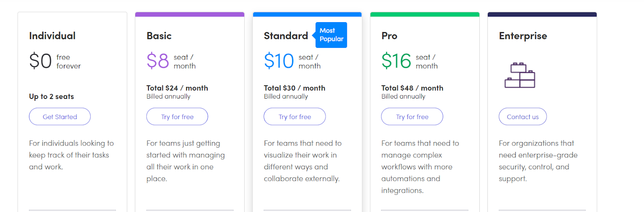Click the Total $48 / month text
The width and height of the screenshot is (644, 212).
tap(412, 88)
